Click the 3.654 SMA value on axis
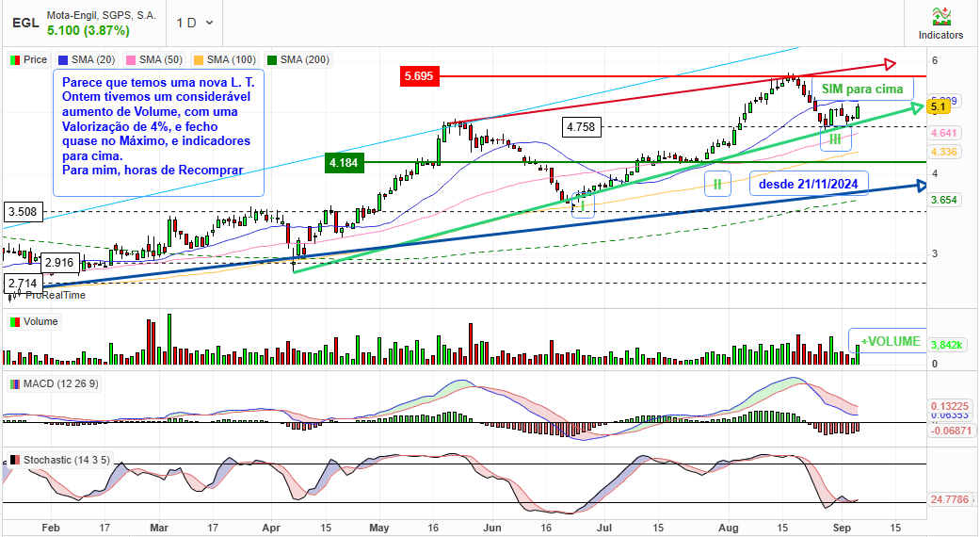Image resolution: width=980 pixels, height=537 pixels. coord(943,200)
